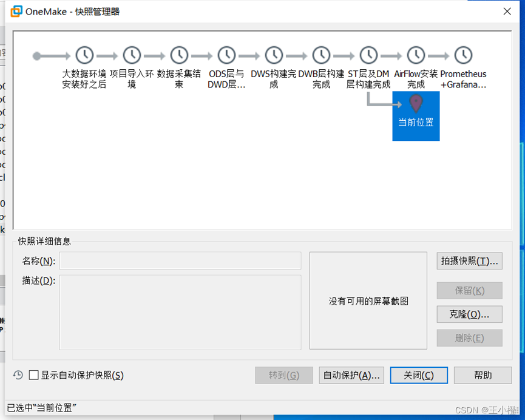Click the AirFlow安装完成 snapshot label
The height and width of the screenshot is (420, 525).
coord(416,79)
